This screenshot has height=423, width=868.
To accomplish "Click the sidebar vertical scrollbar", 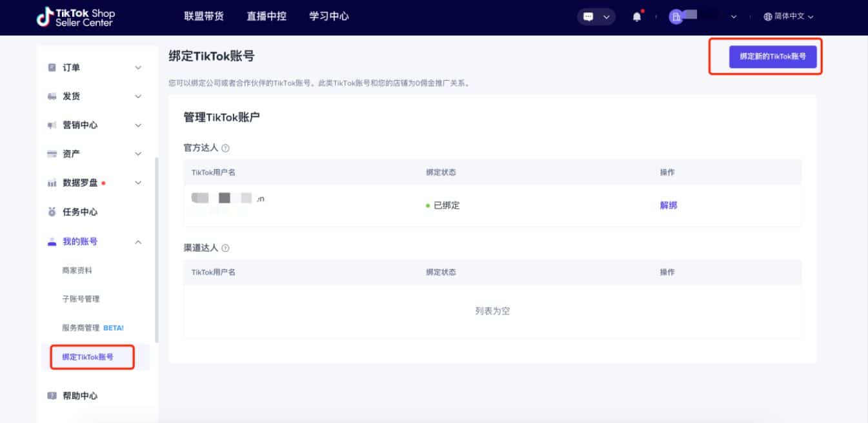I will click(156, 250).
